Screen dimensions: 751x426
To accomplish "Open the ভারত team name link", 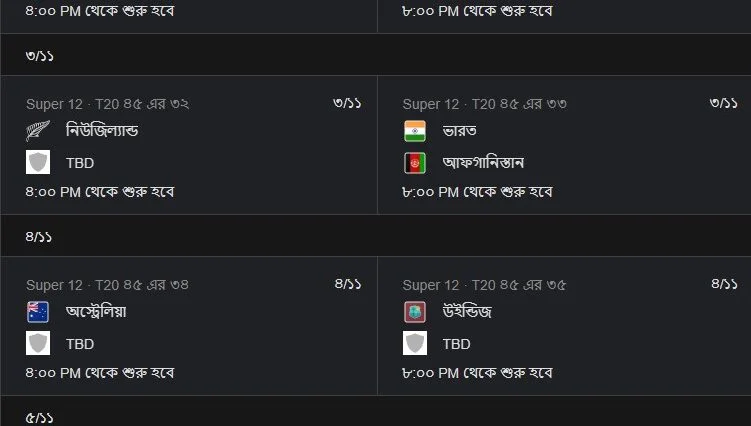I will pos(460,131).
